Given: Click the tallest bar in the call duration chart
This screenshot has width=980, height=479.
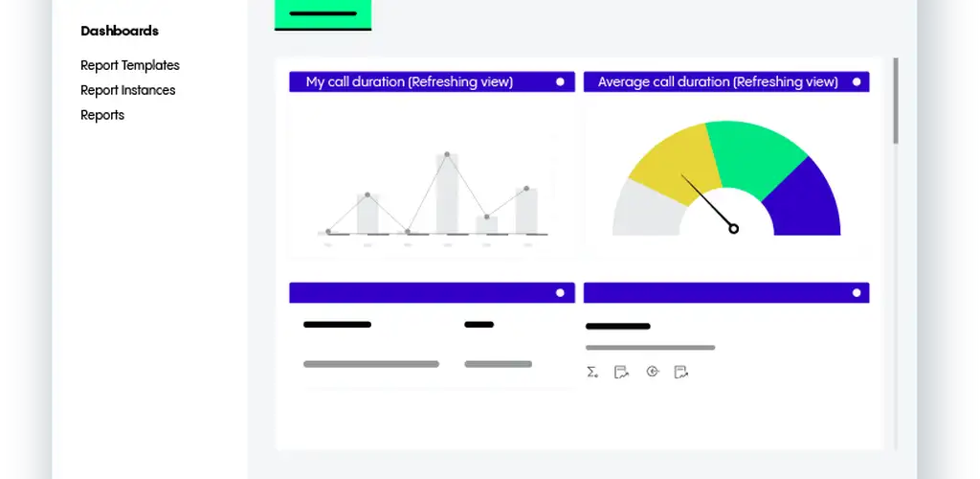Looking at the screenshot, I should pyautogui.click(x=447, y=194).
